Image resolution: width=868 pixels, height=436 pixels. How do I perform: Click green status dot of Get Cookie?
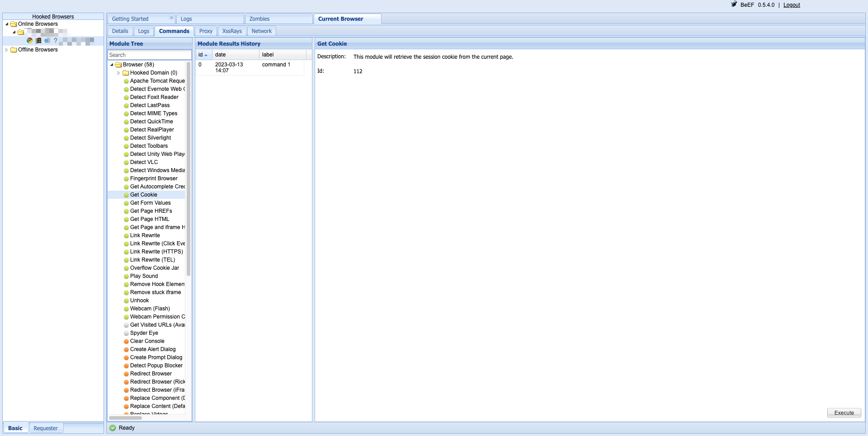tap(127, 195)
